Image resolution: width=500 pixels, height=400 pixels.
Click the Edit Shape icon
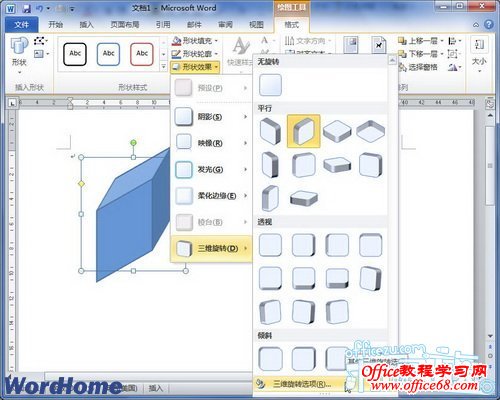(40, 41)
